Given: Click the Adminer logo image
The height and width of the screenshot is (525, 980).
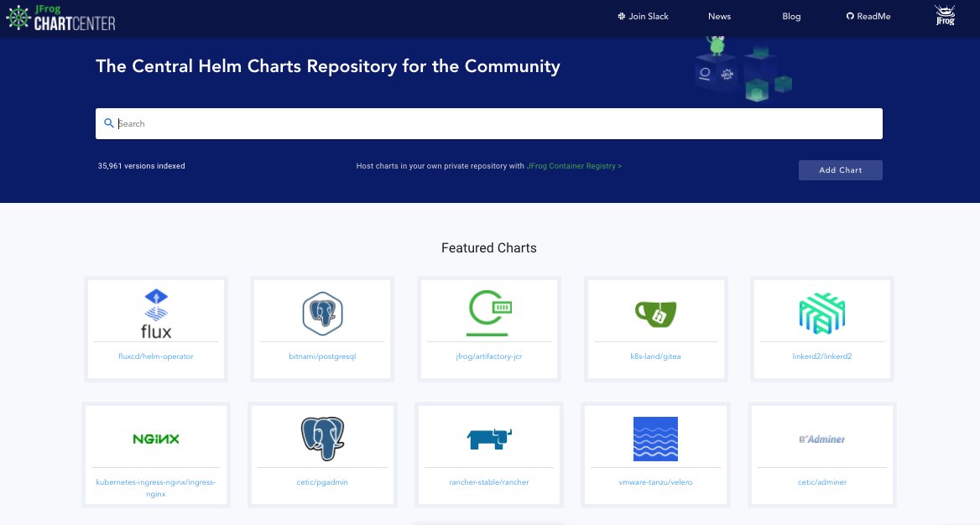Looking at the screenshot, I should coord(822,439).
